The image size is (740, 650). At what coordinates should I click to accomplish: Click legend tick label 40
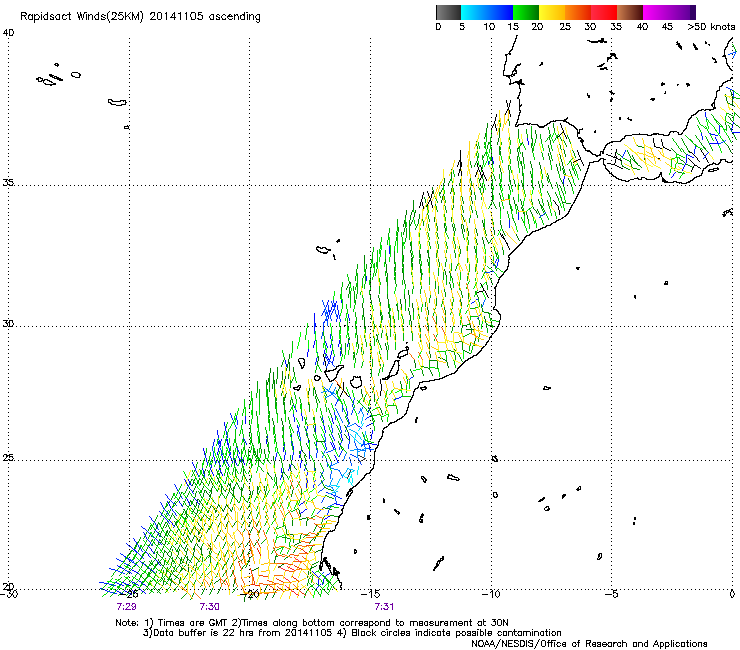[x=642, y=27]
